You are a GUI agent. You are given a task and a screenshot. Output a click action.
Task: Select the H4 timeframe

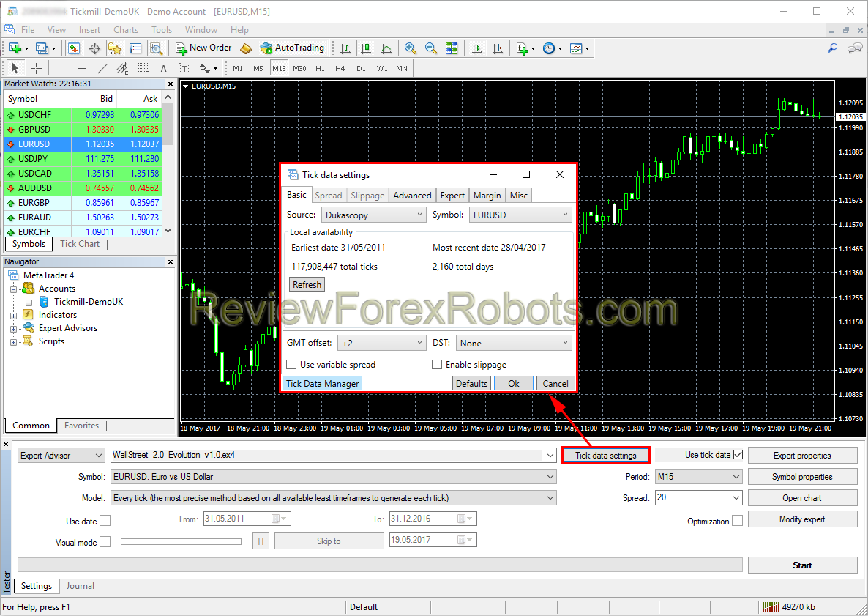(340, 68)
